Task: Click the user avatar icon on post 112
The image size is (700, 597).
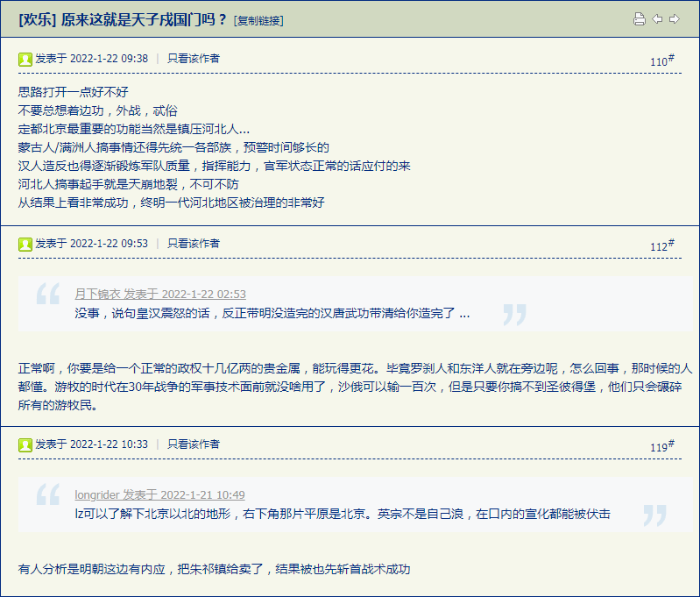Action: (x=25, y=244)
